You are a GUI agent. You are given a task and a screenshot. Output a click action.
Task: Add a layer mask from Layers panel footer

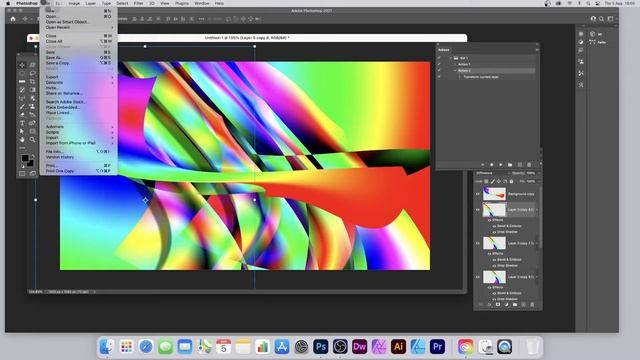pos(498,304)
